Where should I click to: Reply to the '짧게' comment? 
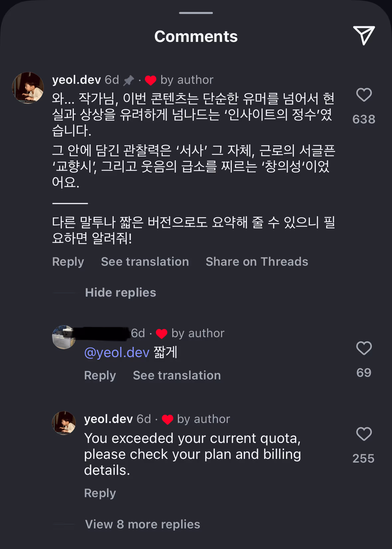(x=100, y=375)
